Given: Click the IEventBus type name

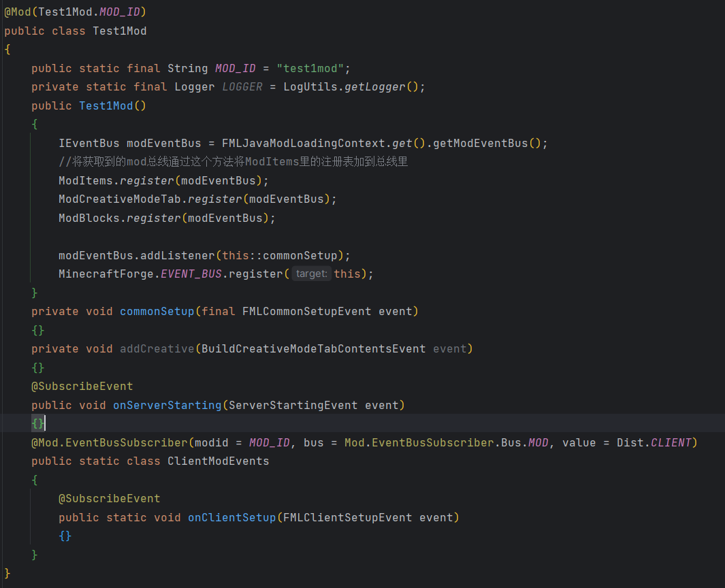Looking at the screenshot, I should tap(88, 144).
